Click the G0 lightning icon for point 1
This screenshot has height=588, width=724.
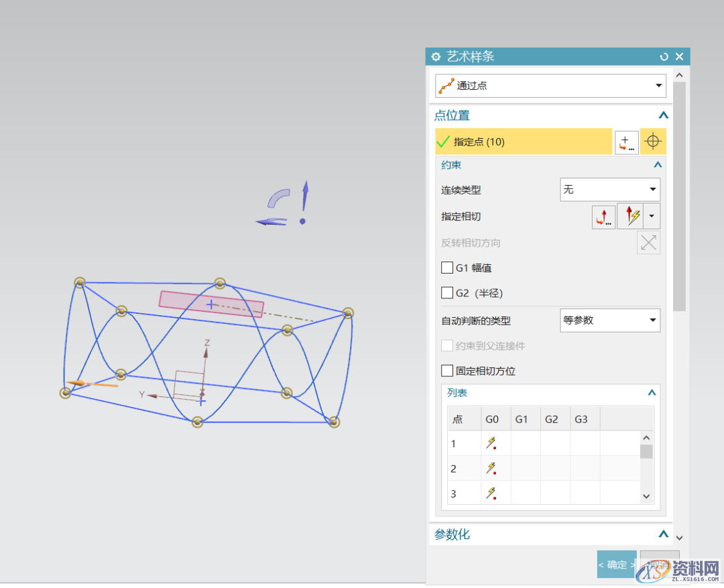tap(493, 443)
